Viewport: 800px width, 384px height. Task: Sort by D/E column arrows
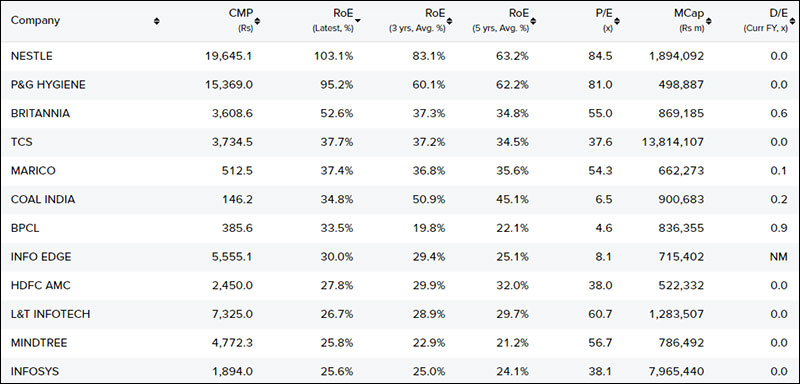pyautogui.click(x=792, y=21)
